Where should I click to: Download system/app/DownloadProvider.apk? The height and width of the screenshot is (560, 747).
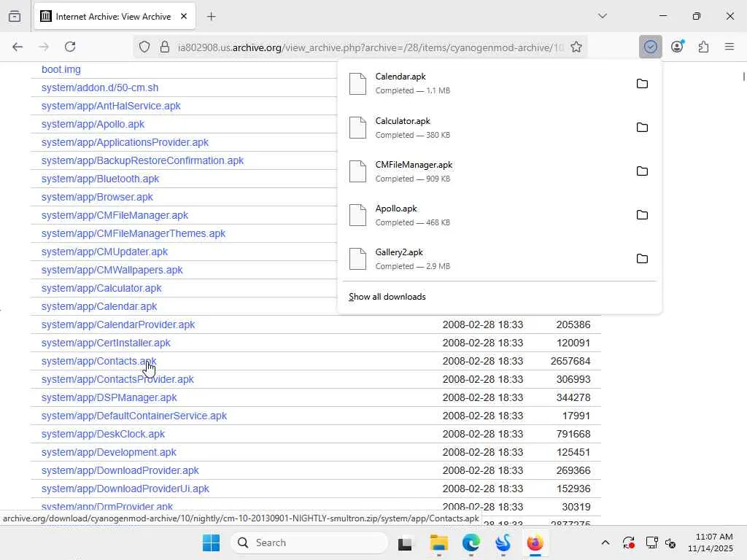click(120, 470)
